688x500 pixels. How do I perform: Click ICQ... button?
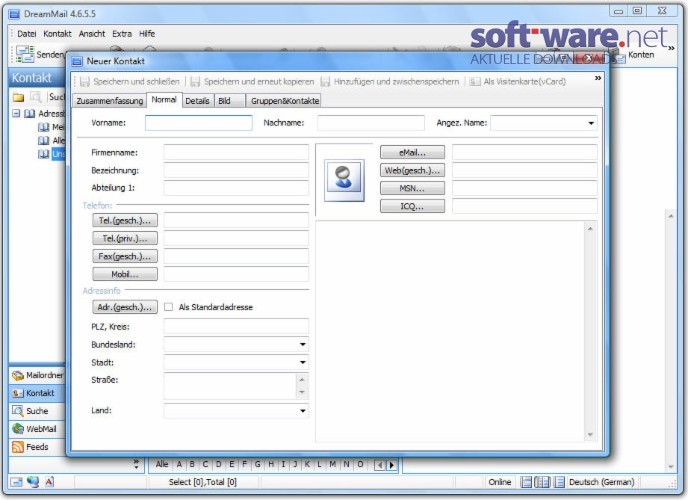coord(412,206)
